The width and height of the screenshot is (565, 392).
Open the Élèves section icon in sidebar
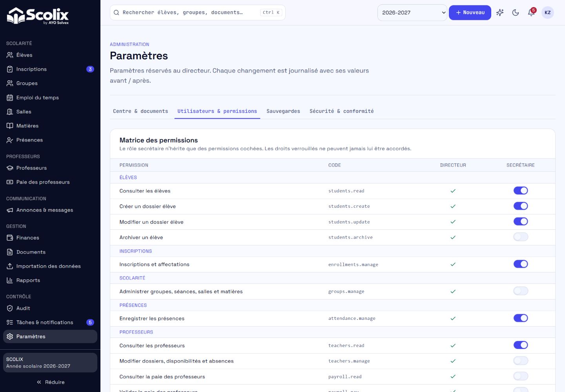(10, 55)
